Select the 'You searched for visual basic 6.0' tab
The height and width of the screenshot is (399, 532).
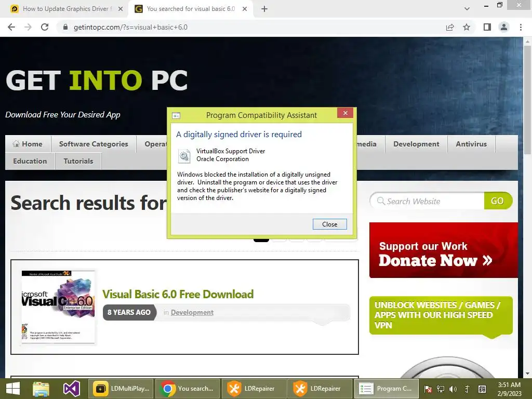pyautogui.click(x=191, y=9)
